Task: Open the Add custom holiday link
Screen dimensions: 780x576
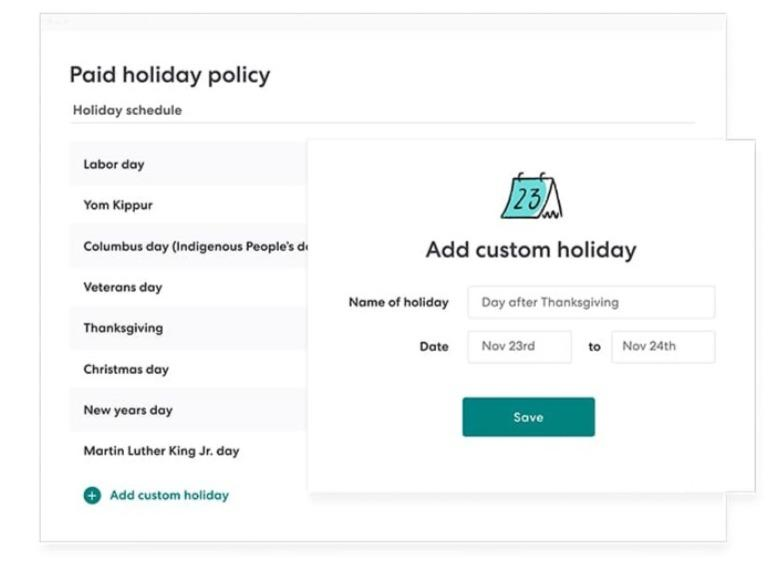Action: point(169,495)
